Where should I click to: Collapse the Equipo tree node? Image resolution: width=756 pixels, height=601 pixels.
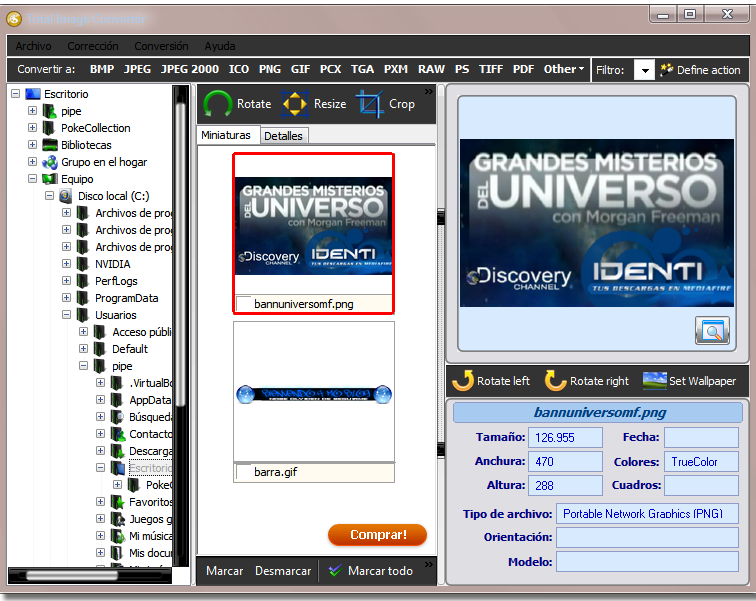[x=32, y=179]
